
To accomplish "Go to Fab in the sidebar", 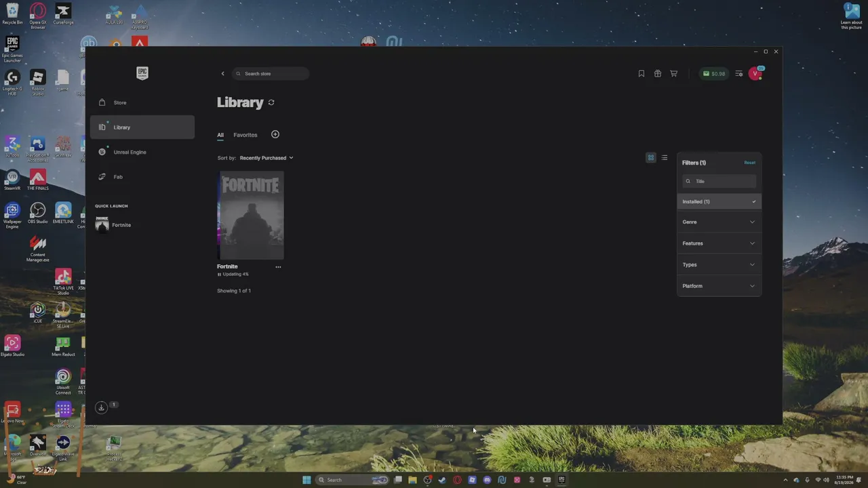I will click(x=142, y=177).
